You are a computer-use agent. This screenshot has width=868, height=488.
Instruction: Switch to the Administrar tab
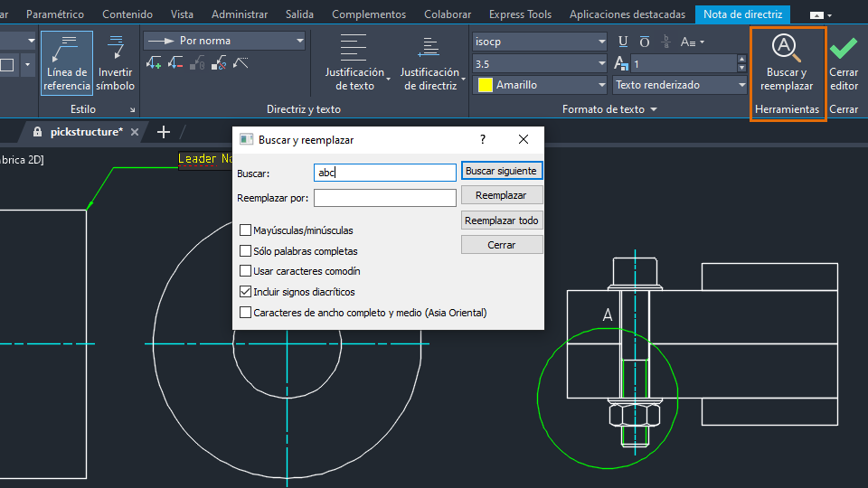click(239, 14)
